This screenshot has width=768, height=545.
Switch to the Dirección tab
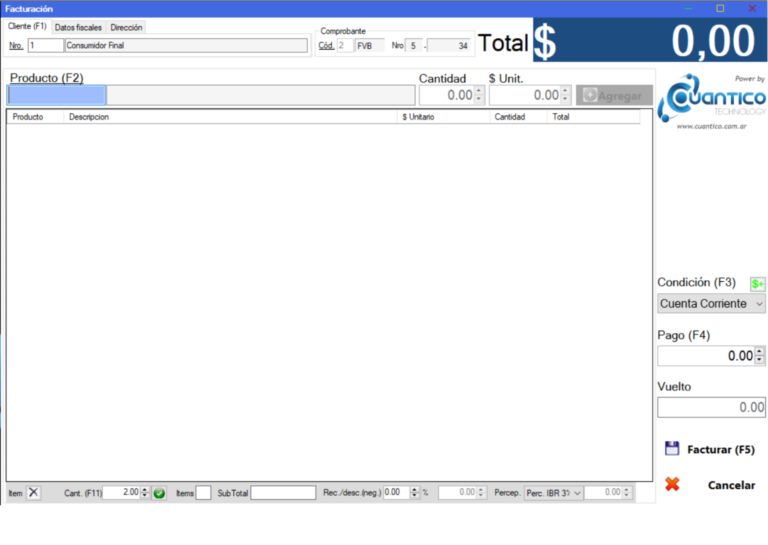coord(126,27)
